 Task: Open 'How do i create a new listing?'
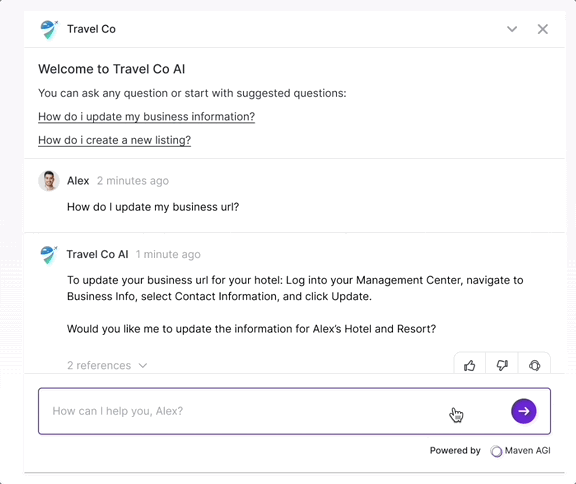115,140
